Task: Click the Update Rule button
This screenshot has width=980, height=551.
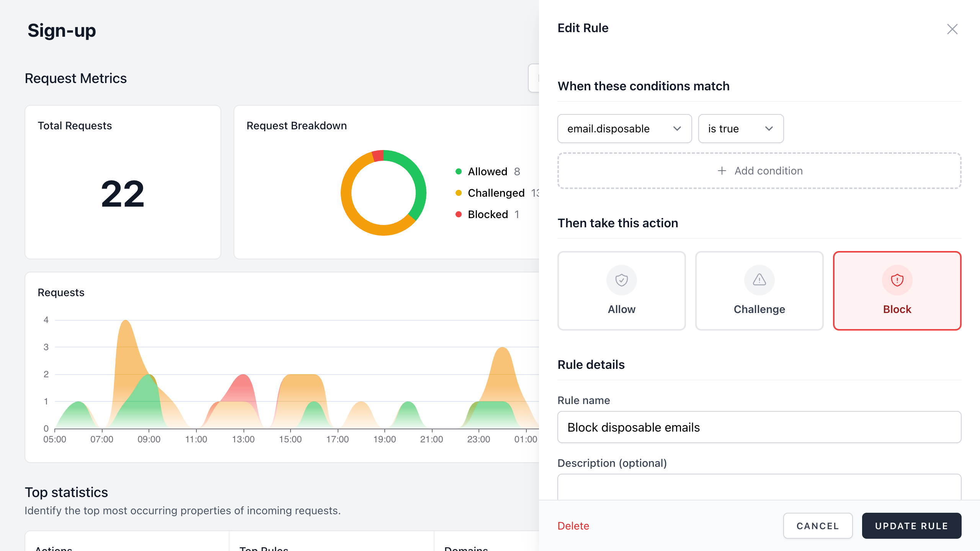Action: 911,526
